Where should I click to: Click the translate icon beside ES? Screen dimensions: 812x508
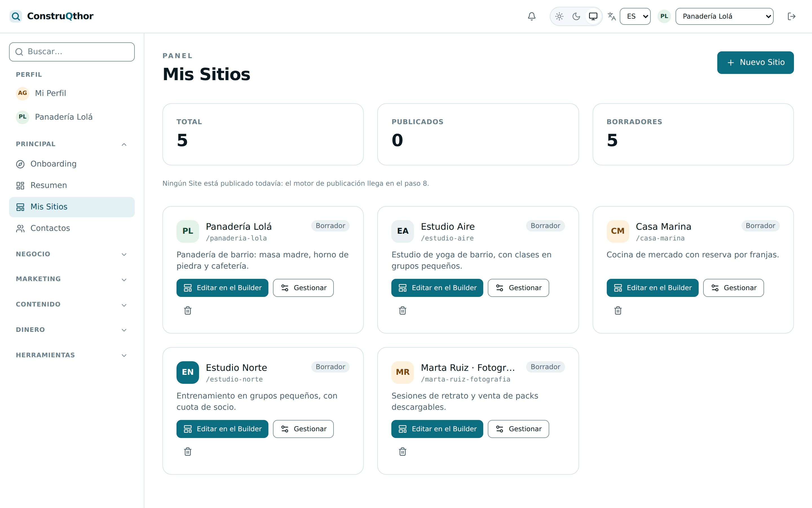(x=612, y=16)
